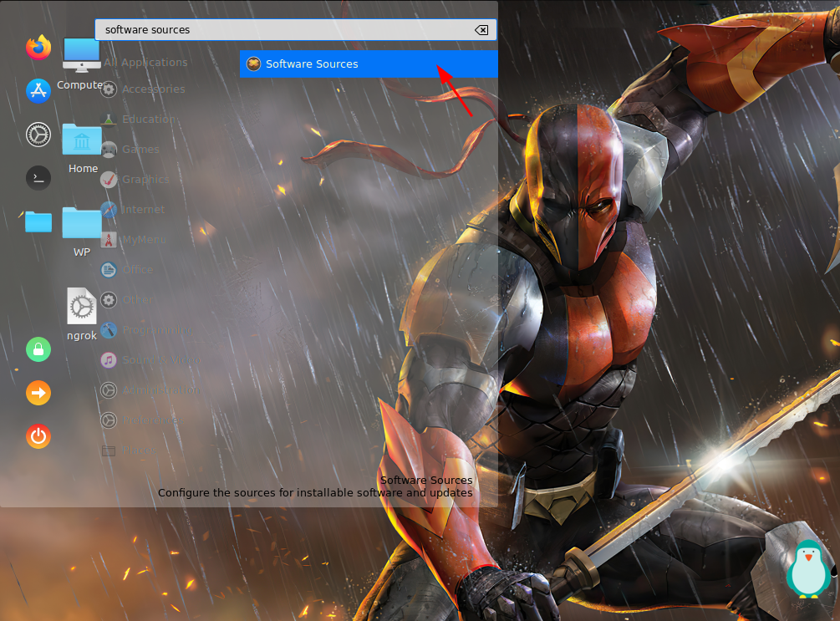Clear the search text with the backspace icon

(481, 30)
